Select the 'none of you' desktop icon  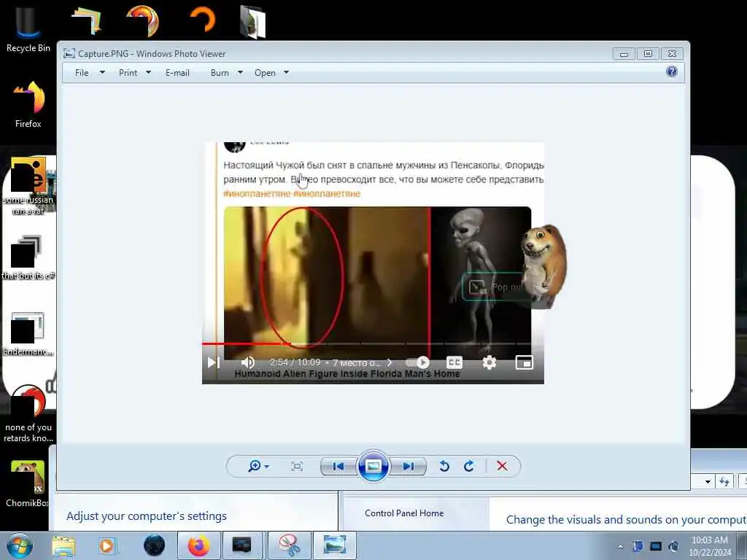28,414
